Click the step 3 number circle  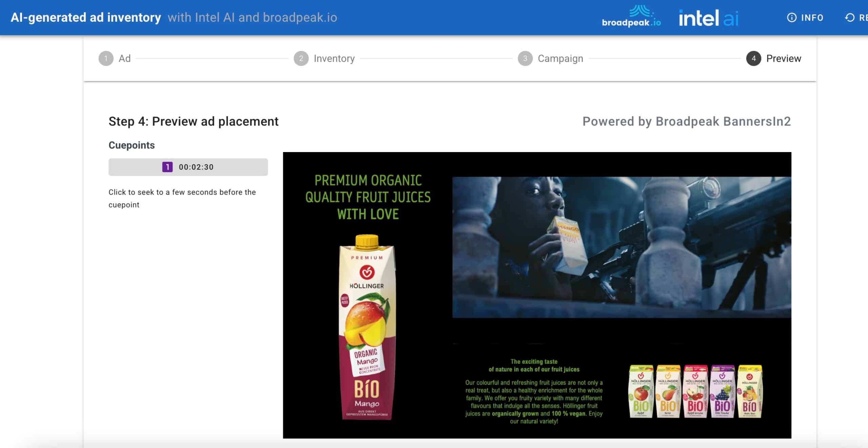click(x=525, y=58)
